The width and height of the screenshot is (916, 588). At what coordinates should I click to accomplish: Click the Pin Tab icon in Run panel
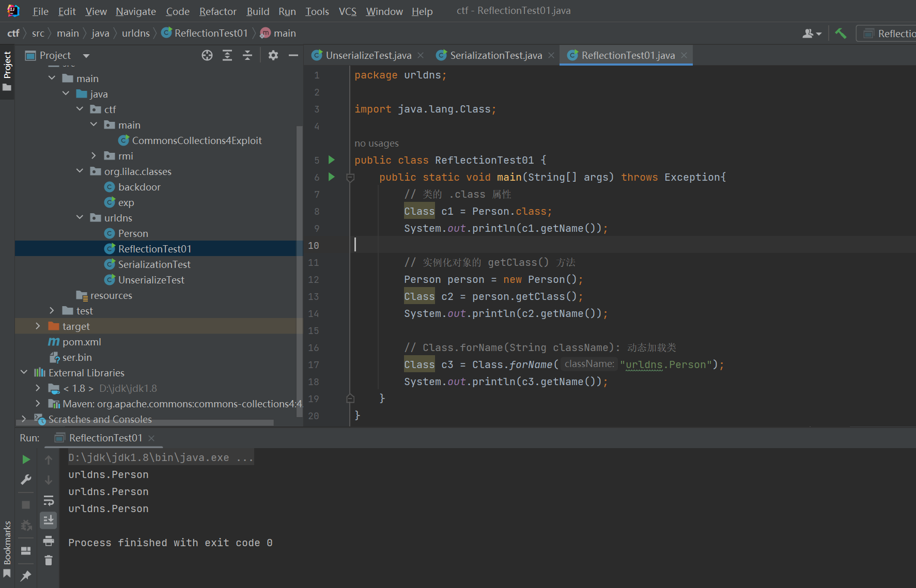point(26,576)
